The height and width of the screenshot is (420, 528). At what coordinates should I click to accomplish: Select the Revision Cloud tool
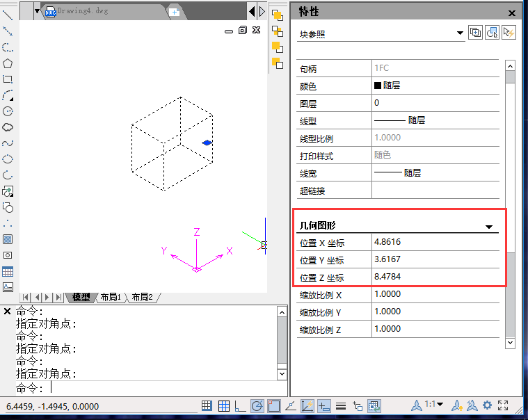(x=8, y=127)
